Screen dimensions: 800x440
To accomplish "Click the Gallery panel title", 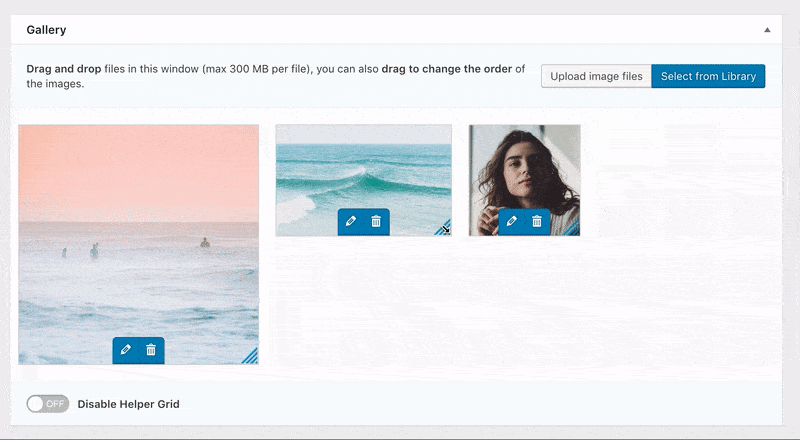I will tap(46, 30).
